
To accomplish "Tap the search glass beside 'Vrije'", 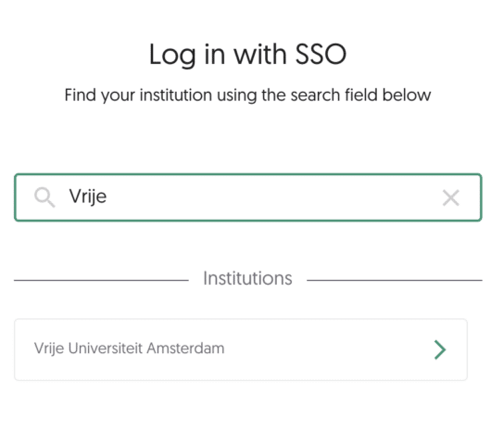I will pos(44,197).
